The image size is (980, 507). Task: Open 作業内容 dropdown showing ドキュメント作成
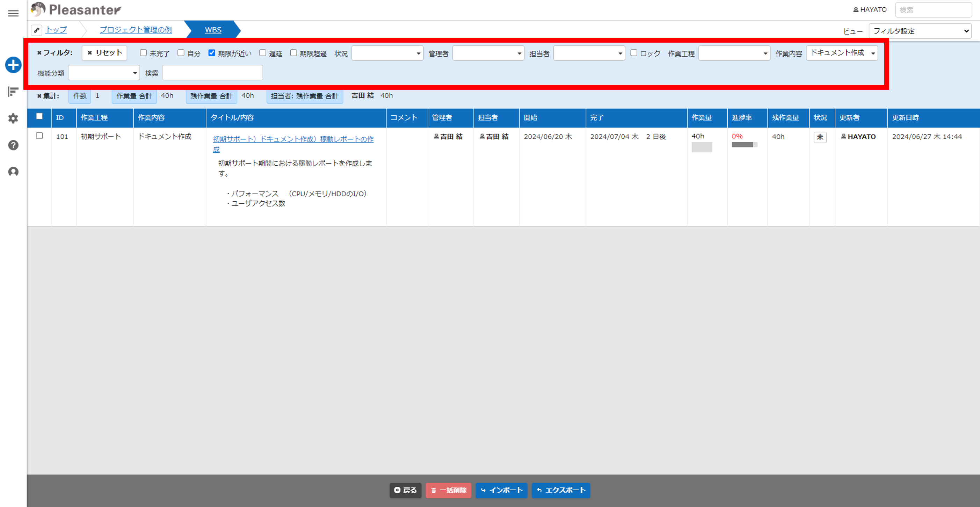(842, 53)
